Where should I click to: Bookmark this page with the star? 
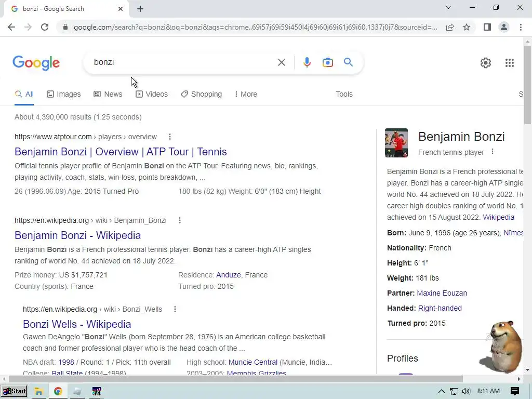(x=467, y=27)
